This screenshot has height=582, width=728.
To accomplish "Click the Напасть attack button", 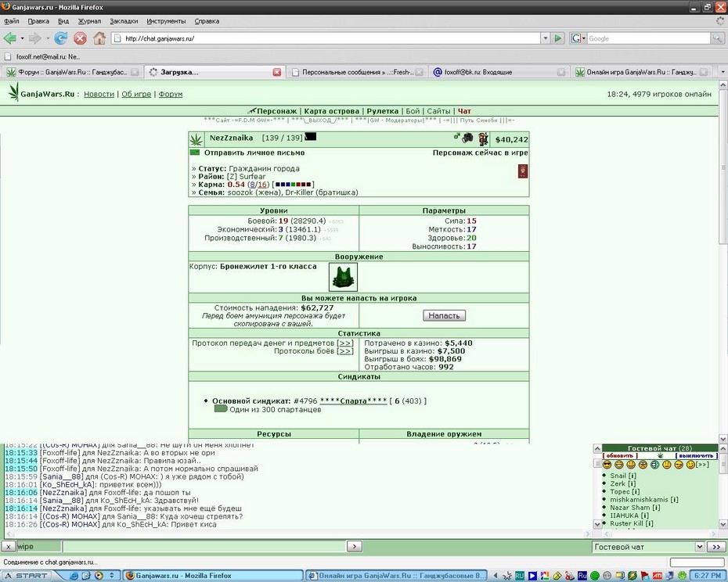I will tap(444, 315).
